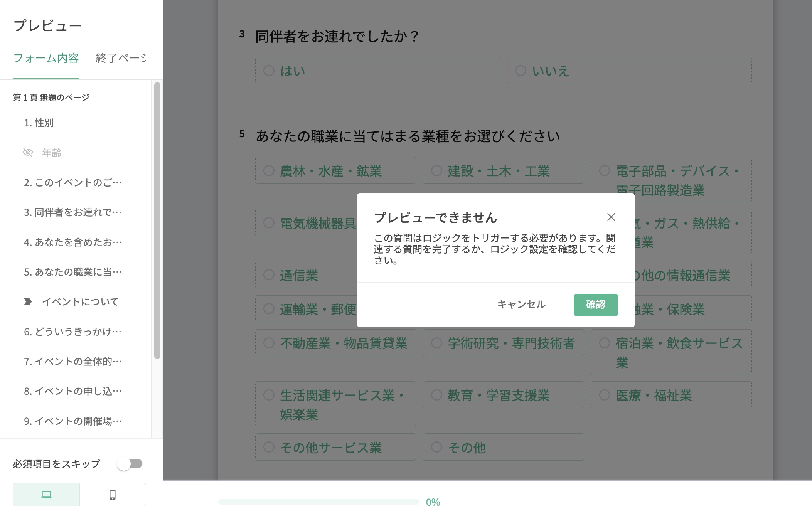Select いいえ radio option

click(x=629, y=71)
